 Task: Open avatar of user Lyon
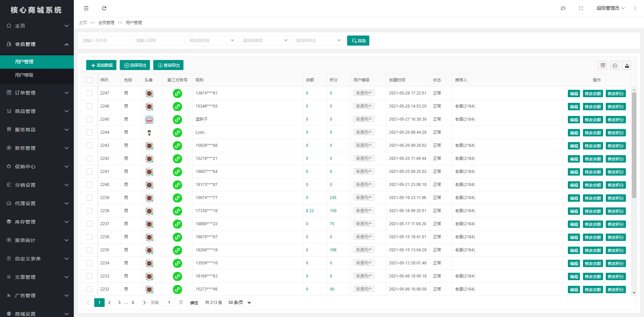coord(149,132)
